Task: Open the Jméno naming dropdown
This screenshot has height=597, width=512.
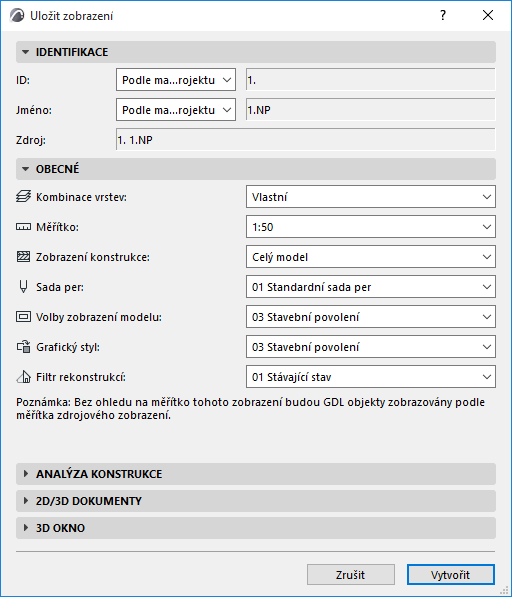Action: point(176,110)
